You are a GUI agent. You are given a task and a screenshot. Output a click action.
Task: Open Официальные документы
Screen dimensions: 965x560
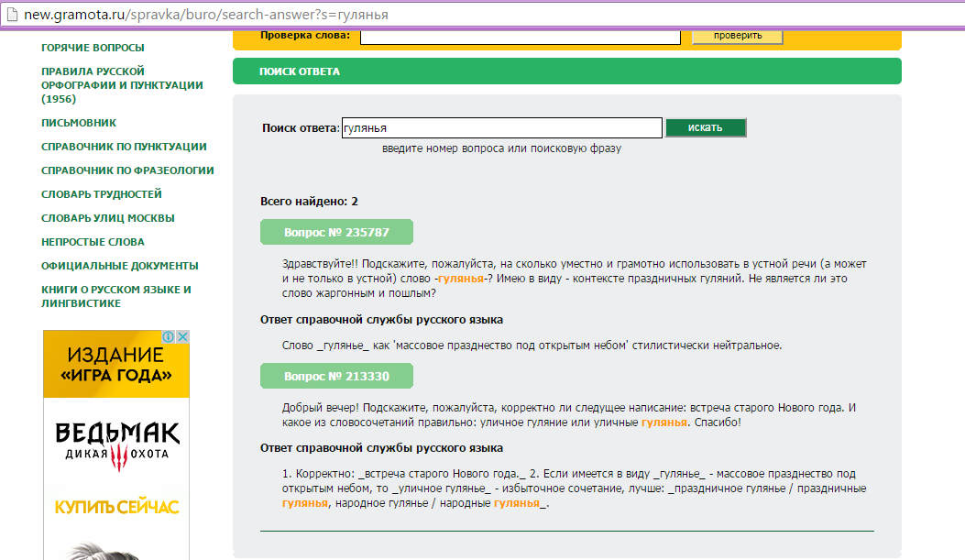click(119, 266)
